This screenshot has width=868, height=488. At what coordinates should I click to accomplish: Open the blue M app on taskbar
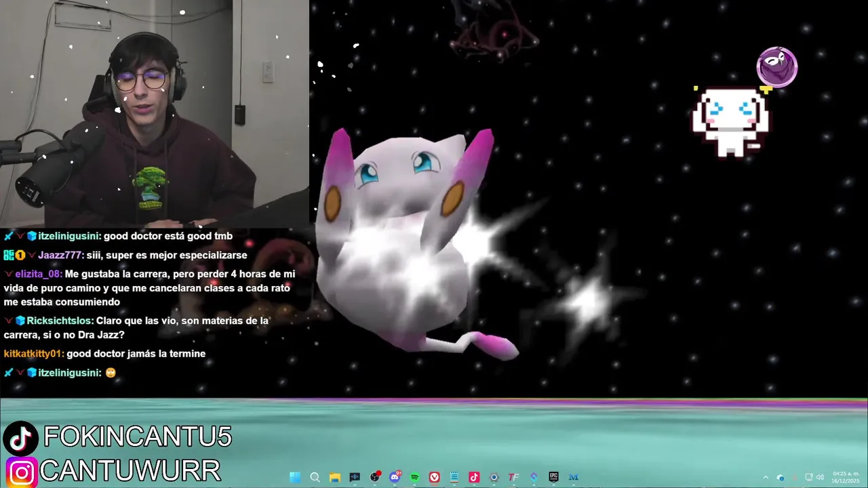pyautogui.click(x=573, y=477)
